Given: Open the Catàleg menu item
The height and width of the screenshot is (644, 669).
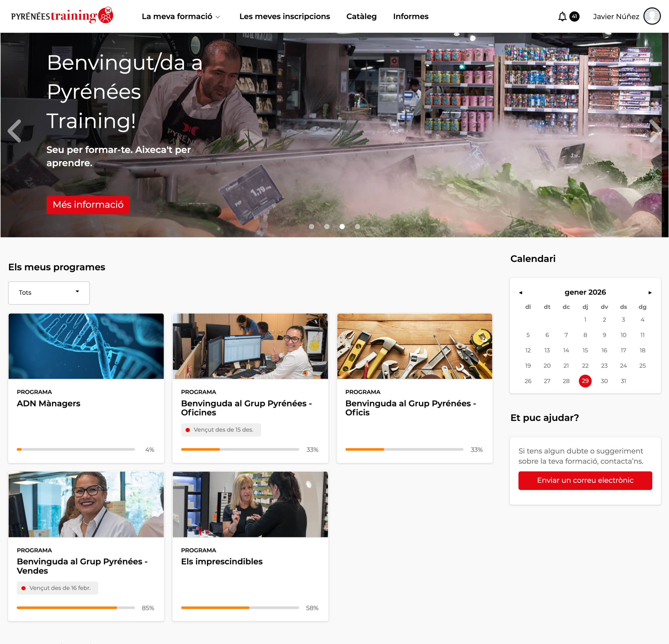Looking at the screenshot, I should click(361, 16).
